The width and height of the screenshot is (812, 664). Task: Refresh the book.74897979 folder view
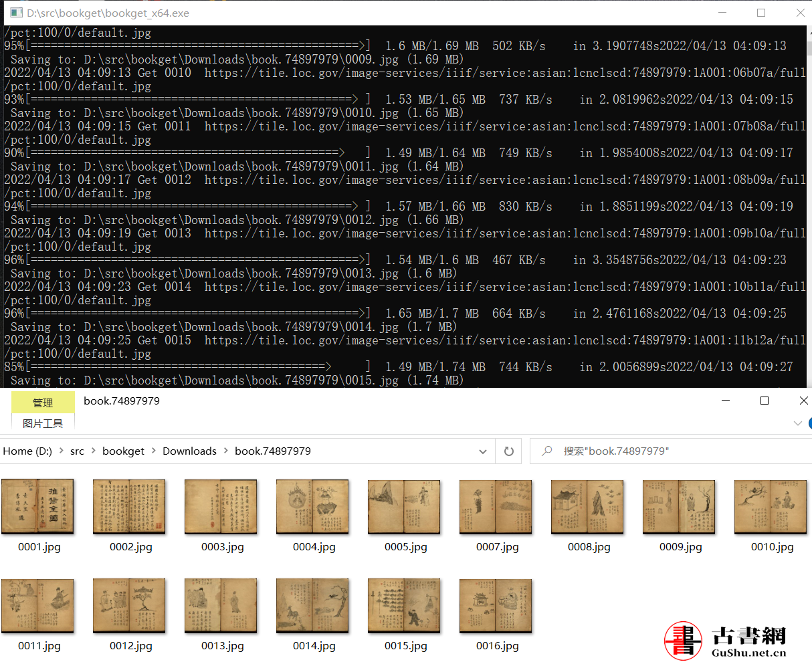click(508, 451)
